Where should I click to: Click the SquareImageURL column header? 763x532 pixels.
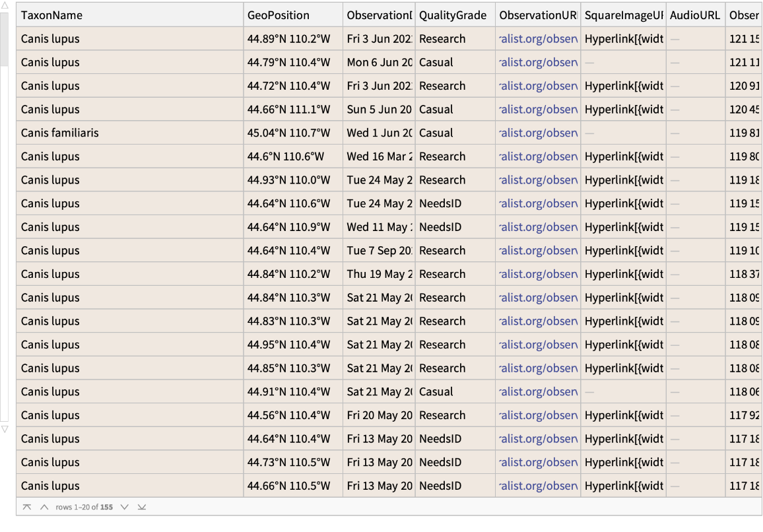[x=622, y=15]
